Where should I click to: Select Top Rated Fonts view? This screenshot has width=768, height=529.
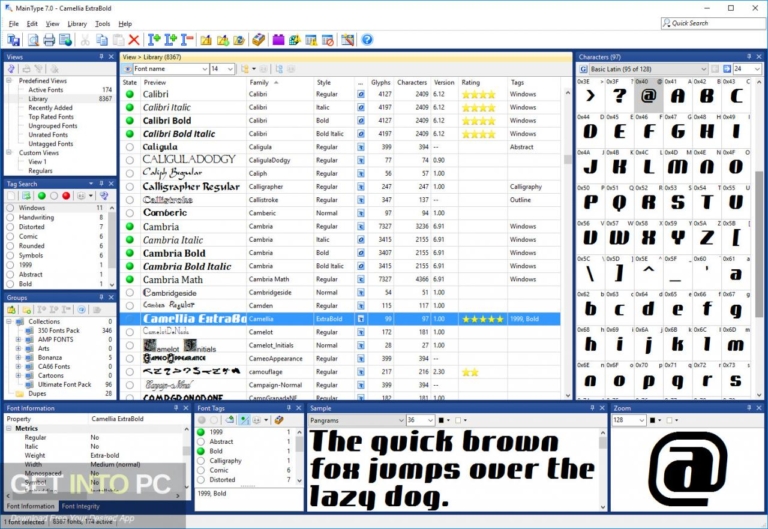(51, 117)
